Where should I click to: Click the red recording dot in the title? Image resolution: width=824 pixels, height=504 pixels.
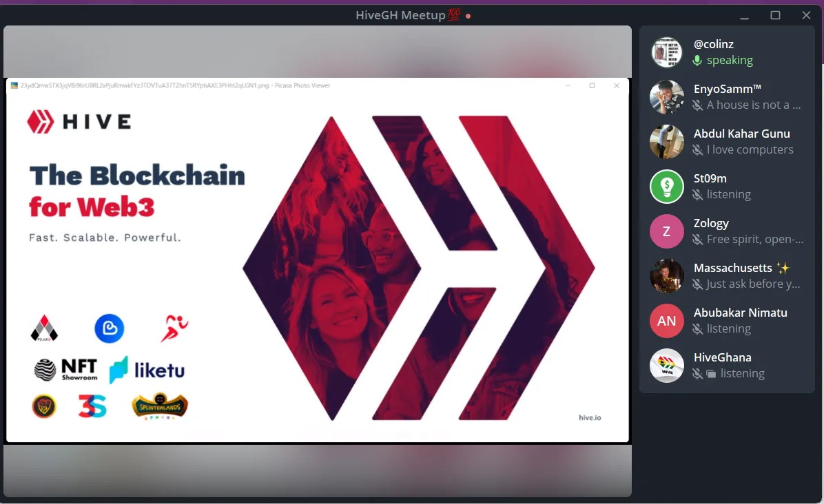(468, 17)
